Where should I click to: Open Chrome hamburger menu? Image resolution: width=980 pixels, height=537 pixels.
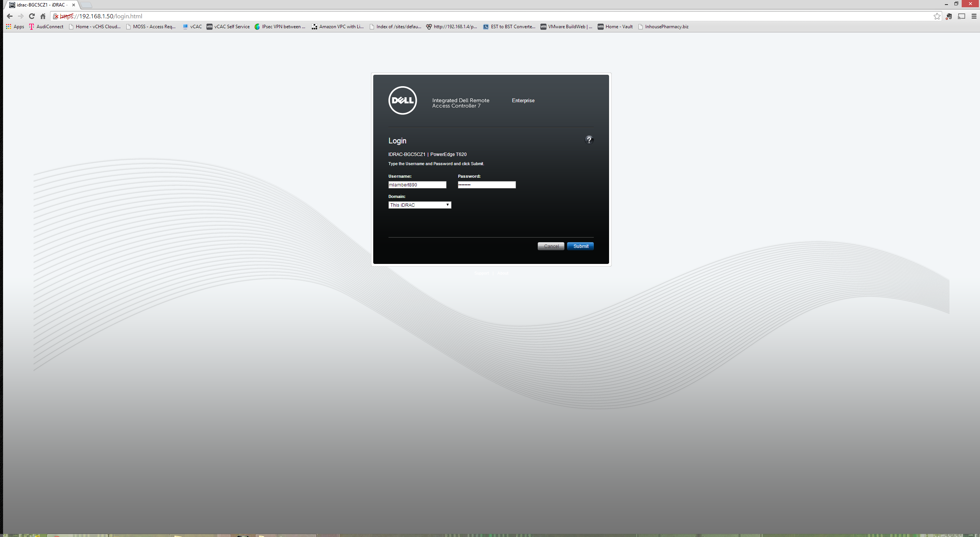click(x=974, y=16)
